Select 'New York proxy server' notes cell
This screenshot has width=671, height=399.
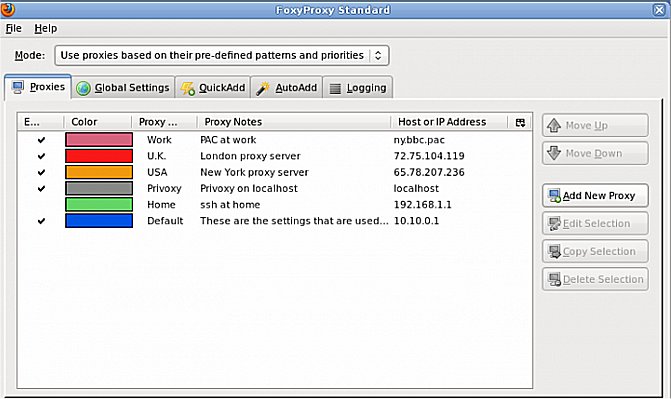(x=254, y=173)
